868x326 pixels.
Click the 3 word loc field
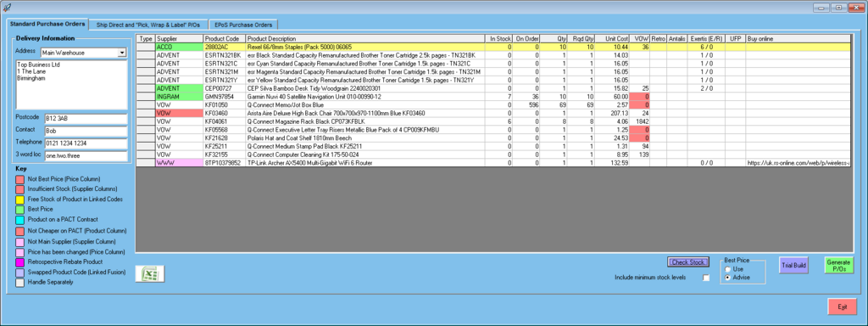pos(86,156)
